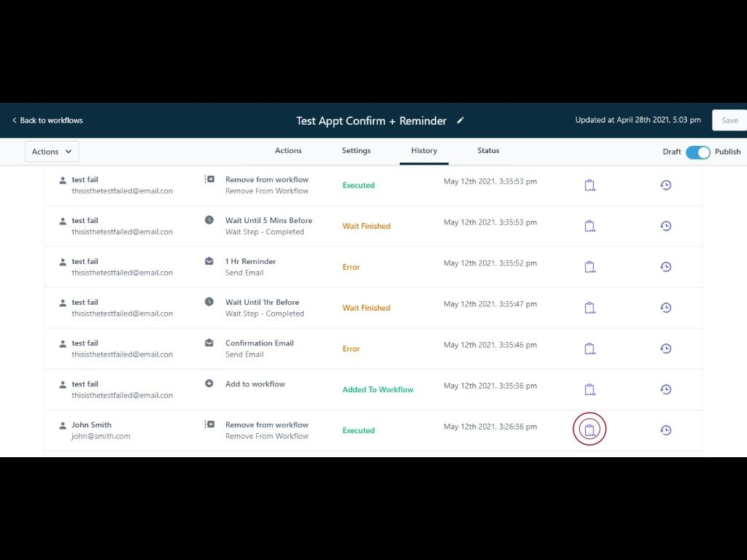Toggle the Draft/Publish switch

698,152
